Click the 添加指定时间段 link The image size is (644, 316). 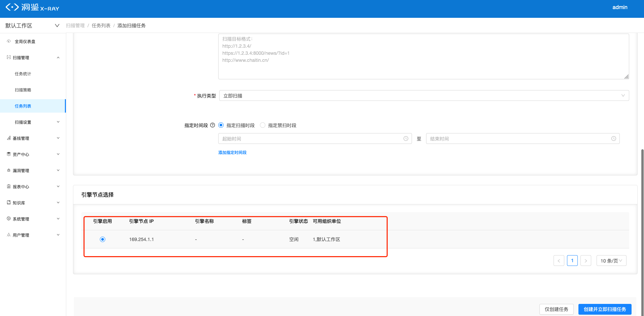point(232,152)
